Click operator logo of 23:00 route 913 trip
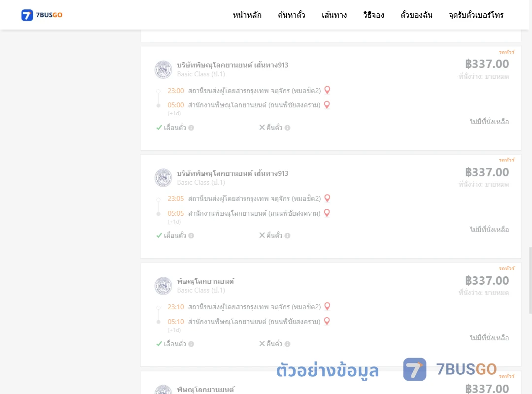 163,69
